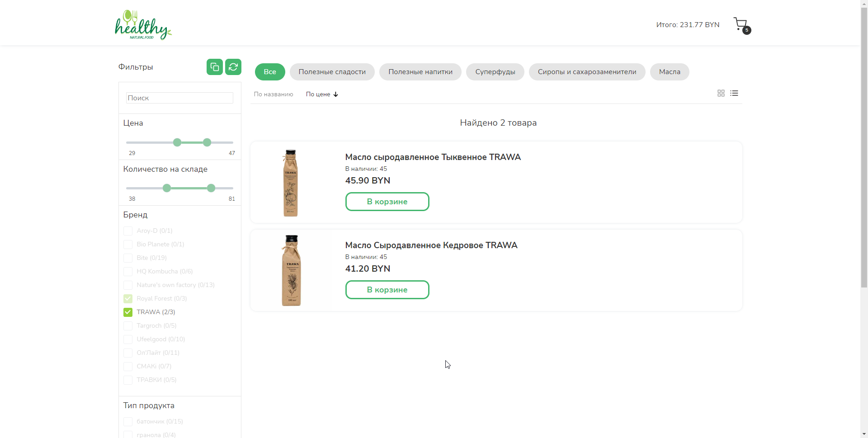Click the minimum price slider handle
Viewport: 868px width, 438px height.
pyautogui.click(x=177, y=142)
